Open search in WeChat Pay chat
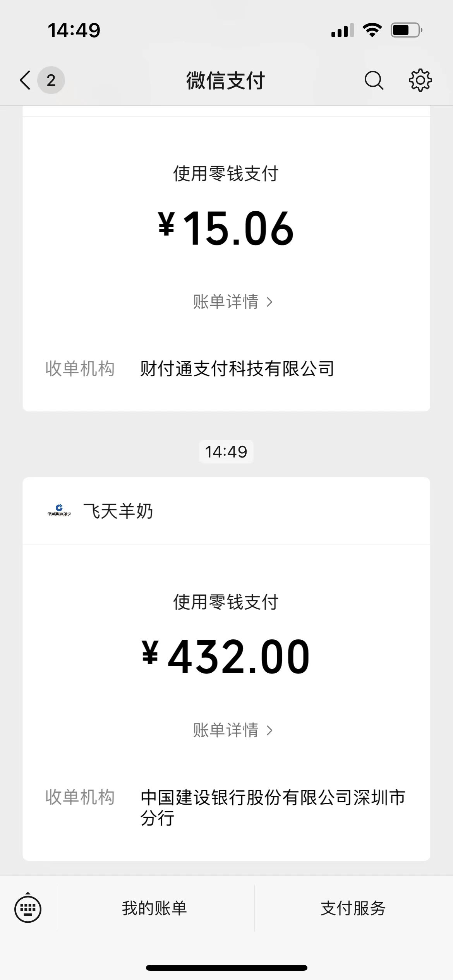 pyautogui.click(x=374, y=81)
